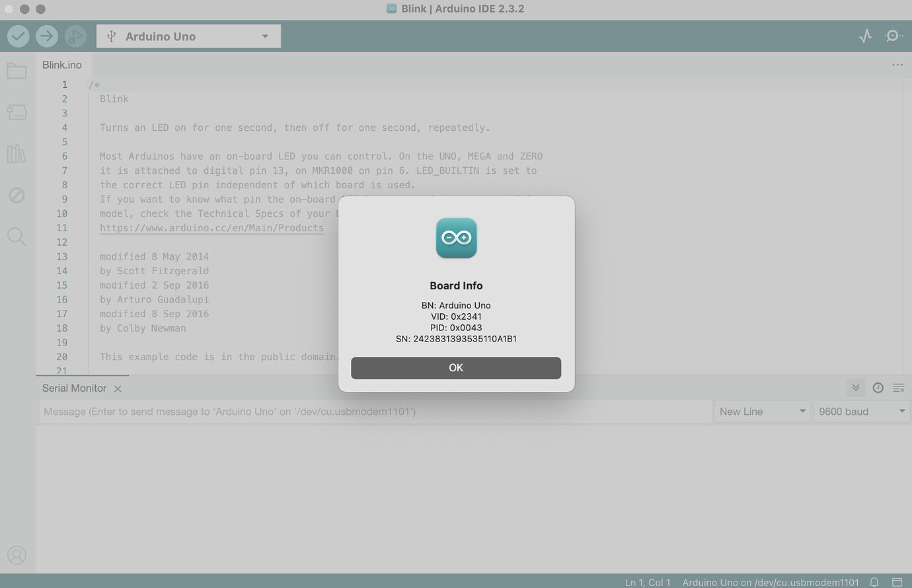Screen dimensions: 912x588
Task: Select the Serial Monitor tab
Action: [74, 388]
